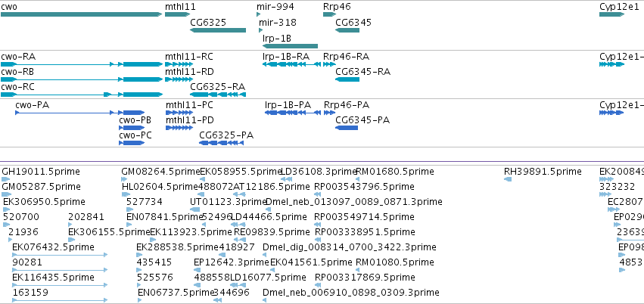Select the Rrp46-PA protein label
The width and height of the screenshot is (644, 304).
pos(347,105)
